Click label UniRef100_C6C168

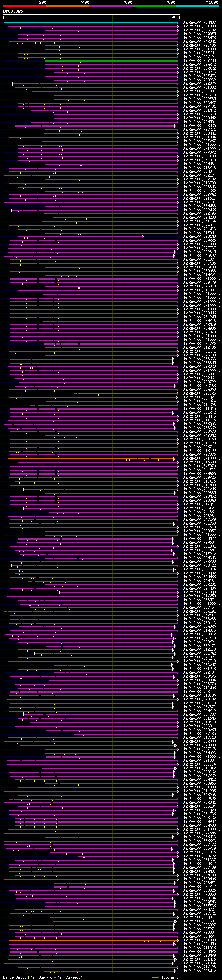[199, 386]
